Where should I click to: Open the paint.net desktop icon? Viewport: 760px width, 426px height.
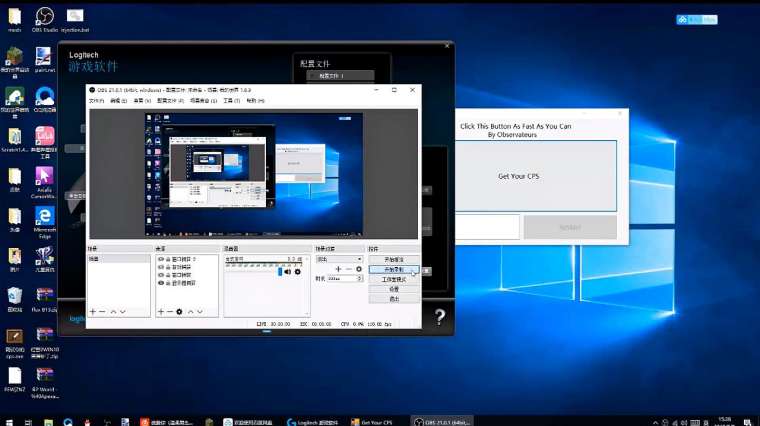(x=44, y=60)
